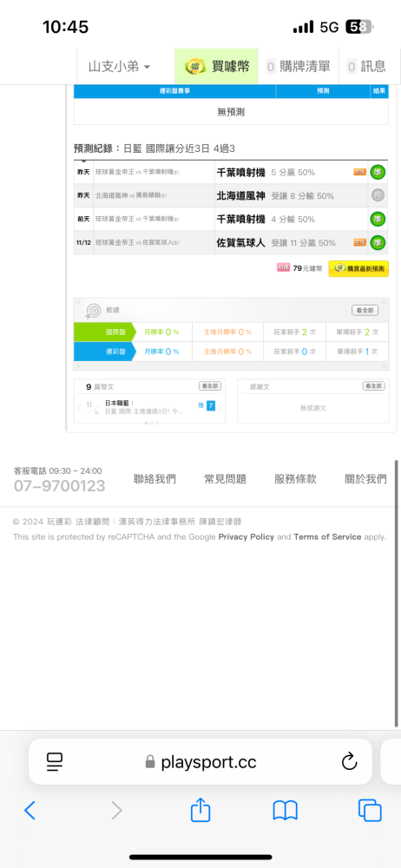Open Privacy Policy link

click(246, 536)
